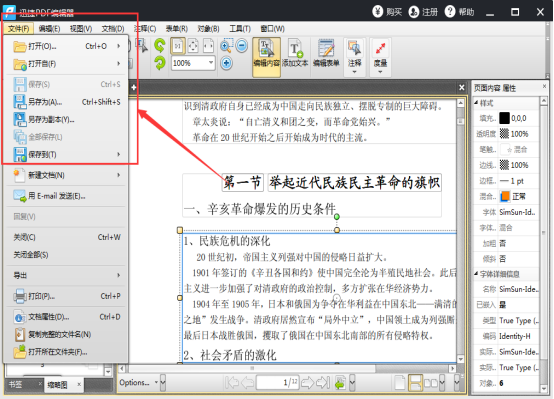Screen dimensions: 554x399
Task: Add a new document tab with plus
Action: coord(134,87)
